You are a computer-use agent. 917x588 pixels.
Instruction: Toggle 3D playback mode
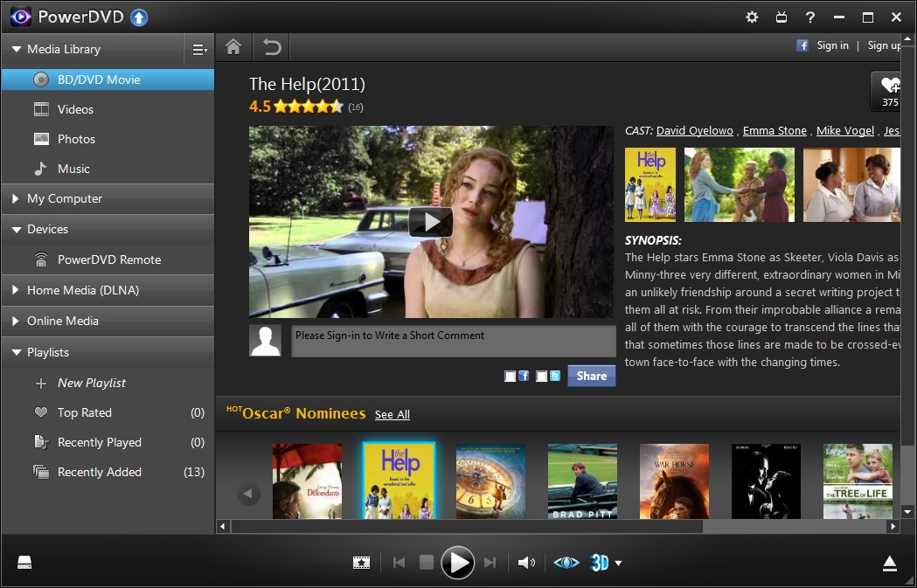pyautogui.click(x=600, y=563)
